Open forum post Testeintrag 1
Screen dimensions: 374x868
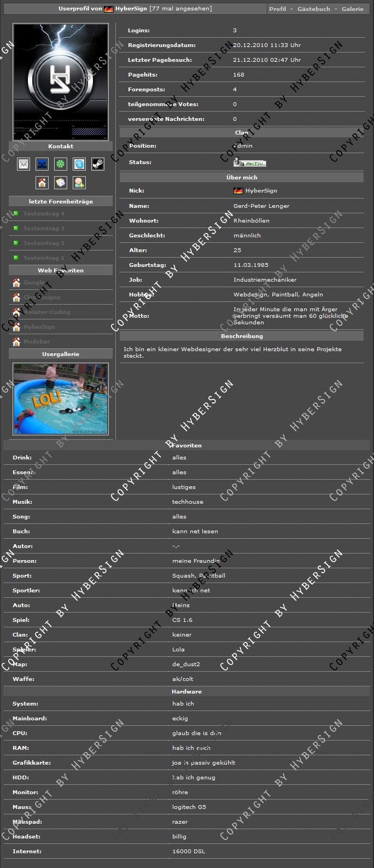click(44, 258)
